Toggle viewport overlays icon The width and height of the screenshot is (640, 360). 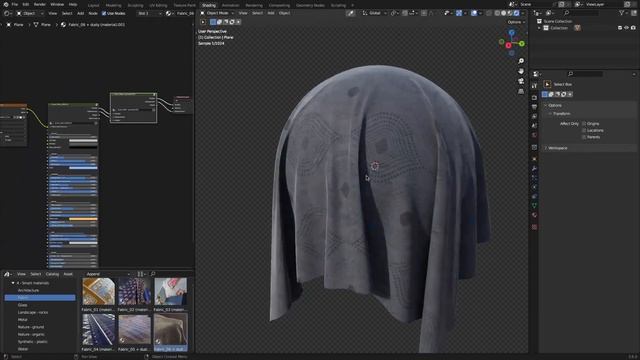click(474, 13)
